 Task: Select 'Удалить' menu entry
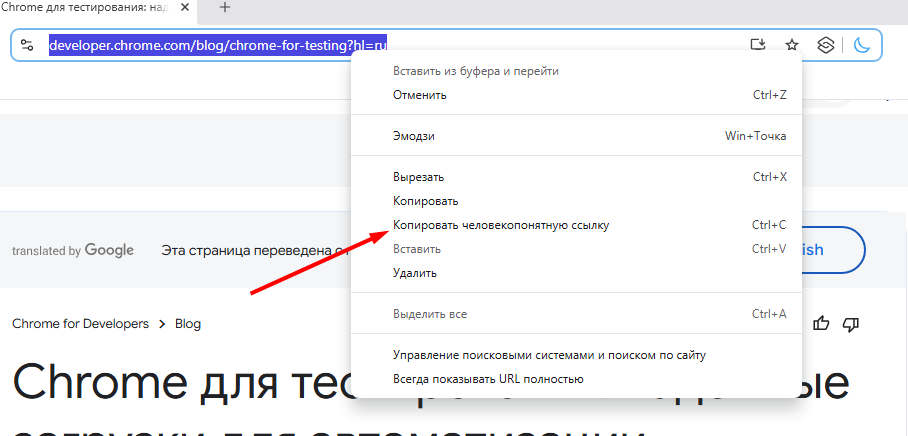(576, 273)
